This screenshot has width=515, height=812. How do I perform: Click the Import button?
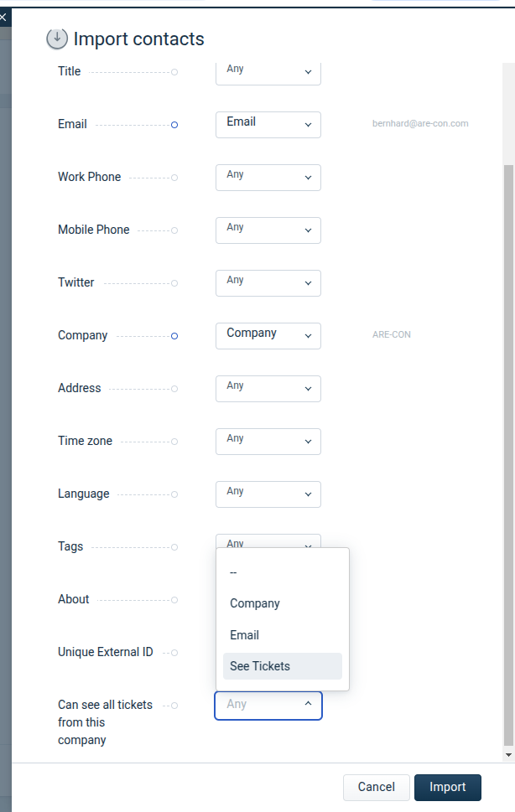tap(448, 787)
